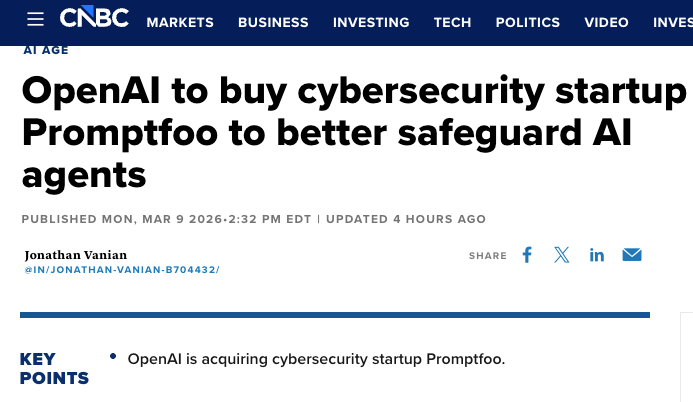Click the published date timestamp
This screenshot has width=693, height=402.
(x=166, y=219)
